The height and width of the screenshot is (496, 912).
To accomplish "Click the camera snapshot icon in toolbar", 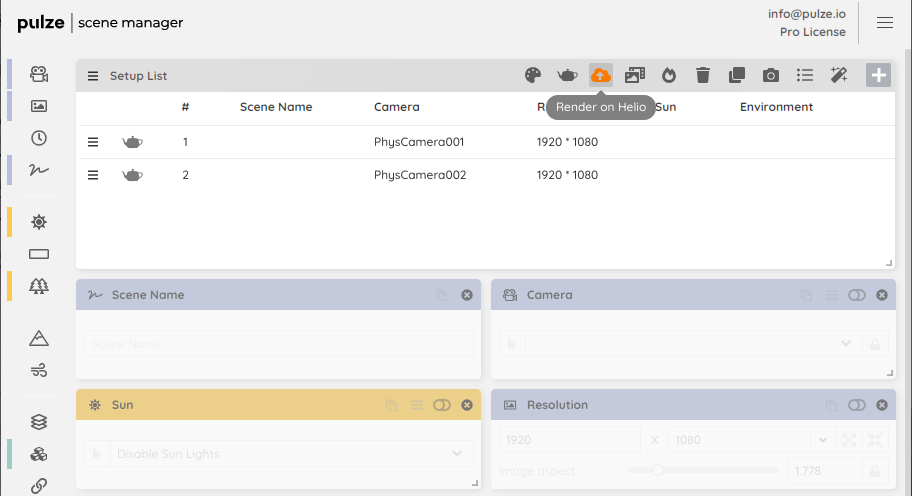I will 771,75.
